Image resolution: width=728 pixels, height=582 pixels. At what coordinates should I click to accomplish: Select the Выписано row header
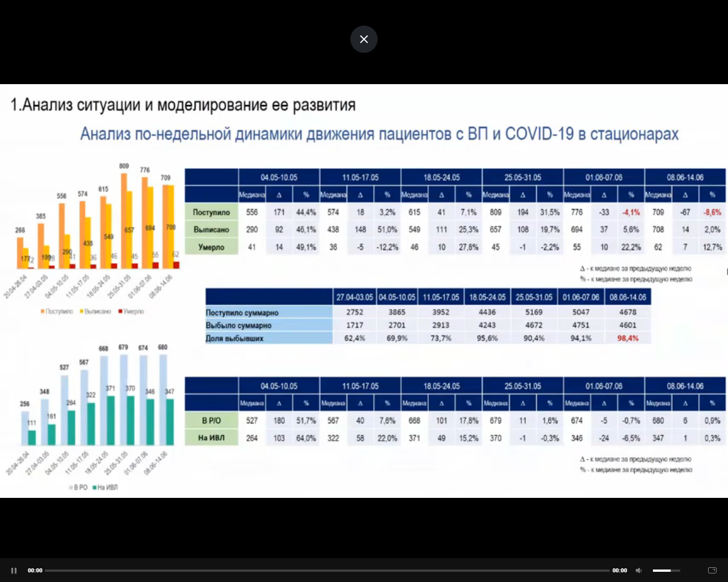(211, 230)
